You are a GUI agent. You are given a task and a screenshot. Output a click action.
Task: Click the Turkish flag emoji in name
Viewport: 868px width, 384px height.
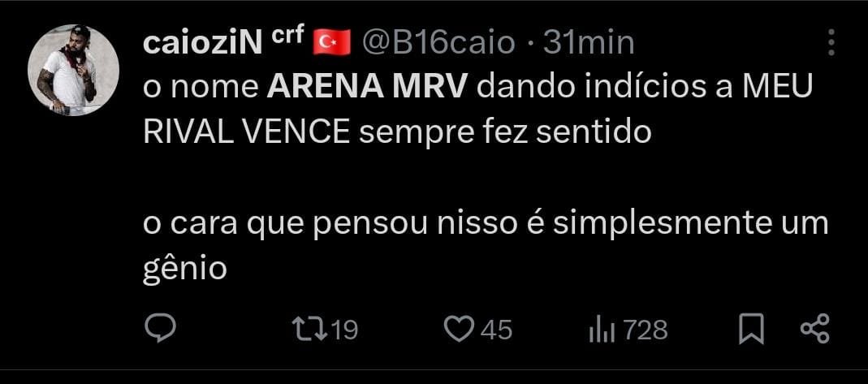331,42
